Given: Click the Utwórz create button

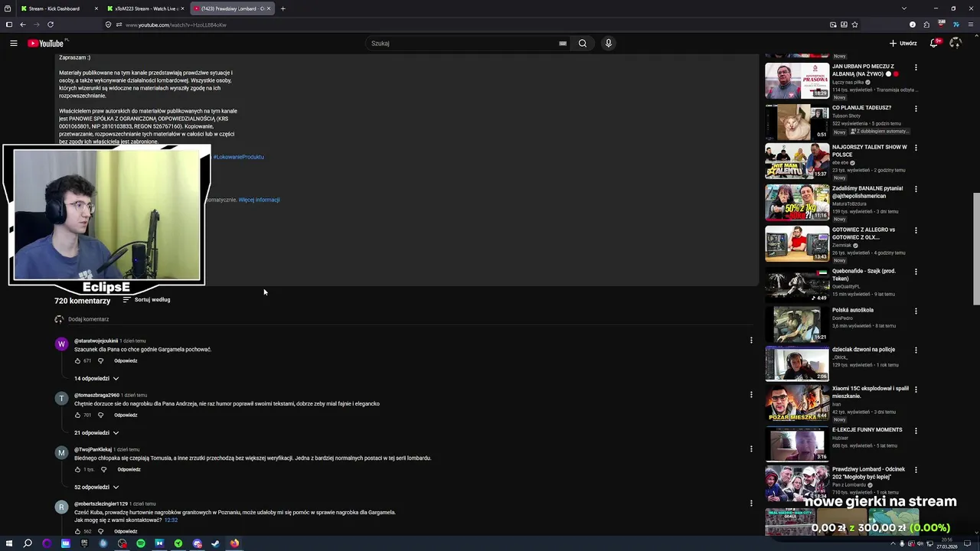Looking at the screenshot, I should [x=903, y=43].
